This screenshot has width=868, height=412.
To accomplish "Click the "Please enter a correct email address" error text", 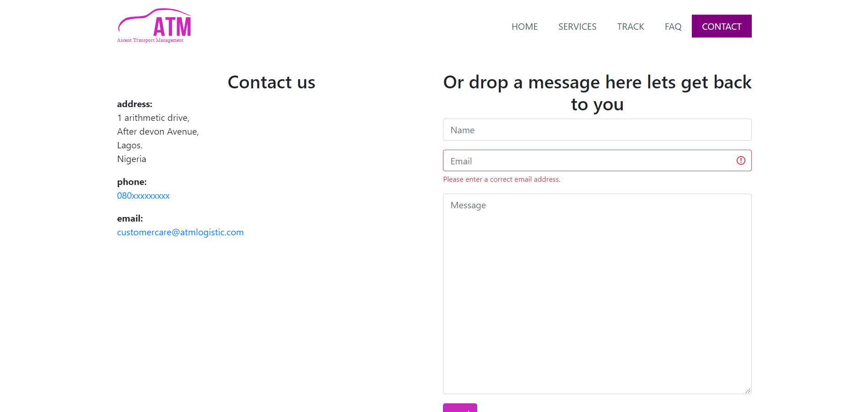I will (501, 179).
